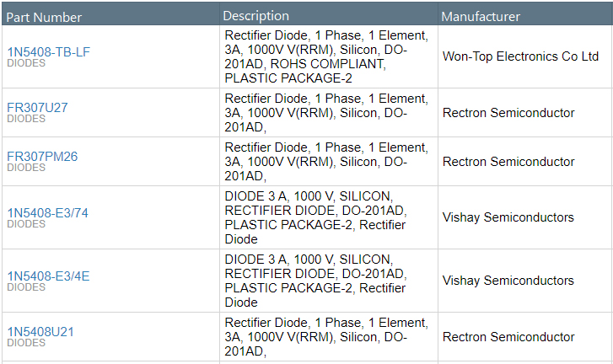This screenshot has width=613, height=364.
Task: Open part 1N5408-E3/74 details
Action: click(47, 213)
